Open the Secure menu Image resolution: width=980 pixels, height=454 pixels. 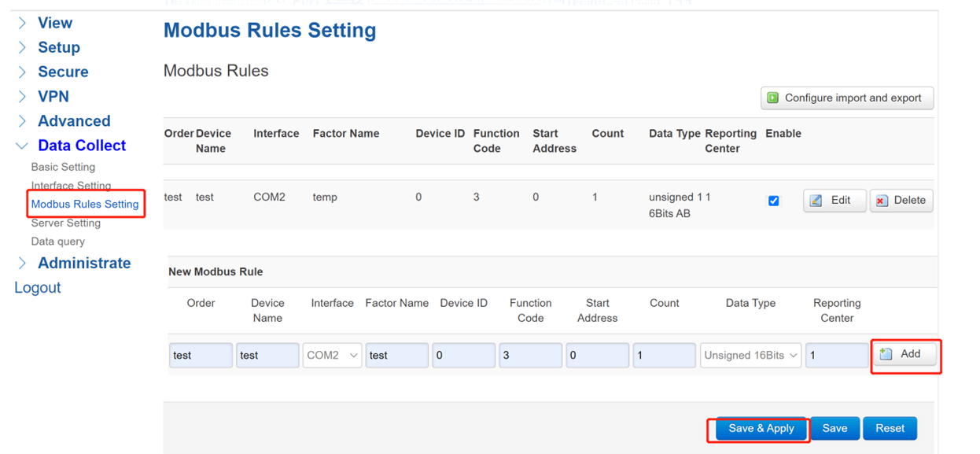coord(63,72)
